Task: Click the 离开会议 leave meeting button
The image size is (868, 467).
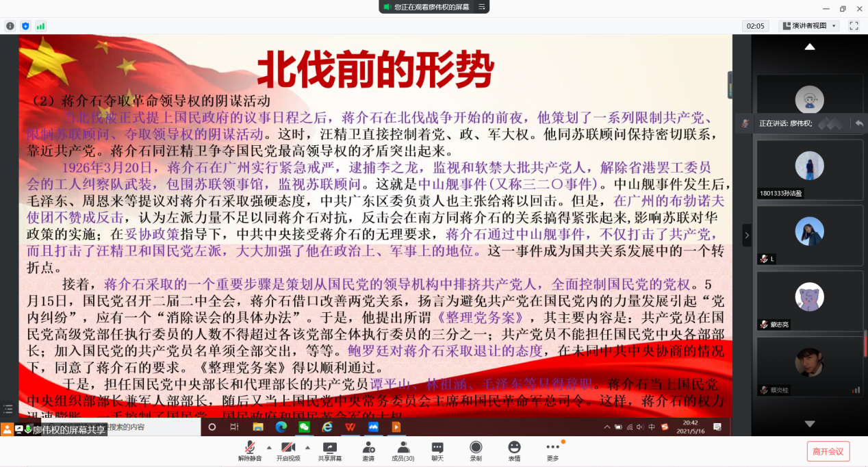Action: pos(828,451)
